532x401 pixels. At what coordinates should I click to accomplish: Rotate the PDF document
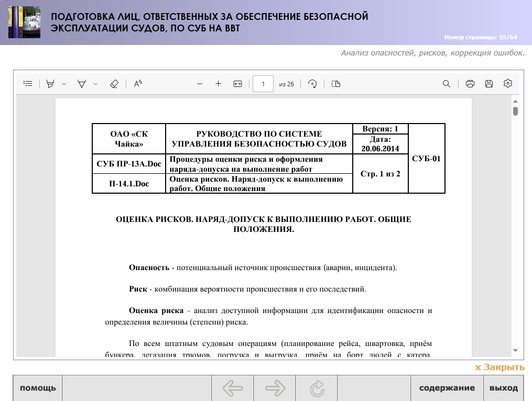tap(312, 84)
